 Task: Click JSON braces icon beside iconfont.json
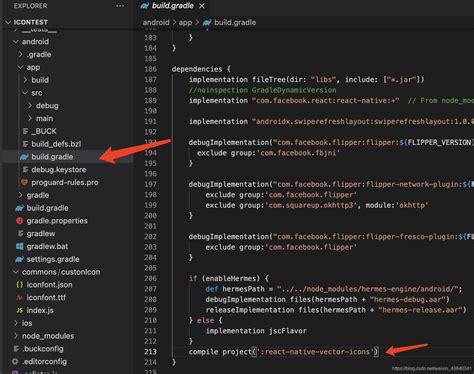(20, 285)
